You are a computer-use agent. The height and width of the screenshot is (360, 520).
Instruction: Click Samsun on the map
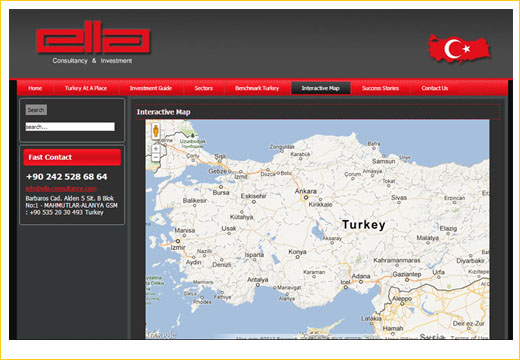(x=383, y=161)
